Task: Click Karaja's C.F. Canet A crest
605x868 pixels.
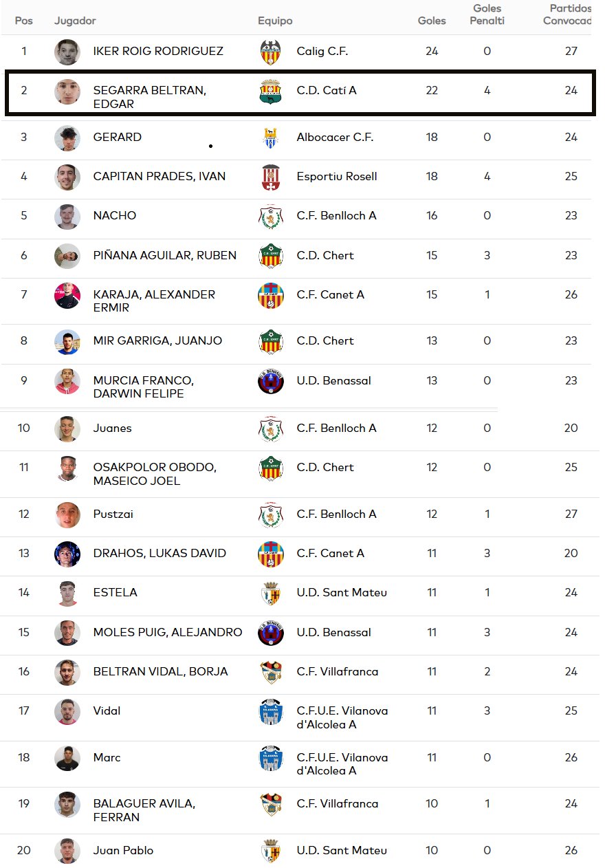Action: pyautogui.click(x=271, y=295)
